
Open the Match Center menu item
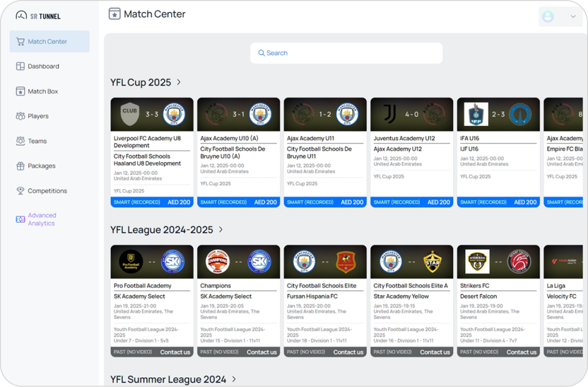click(48, 41)
